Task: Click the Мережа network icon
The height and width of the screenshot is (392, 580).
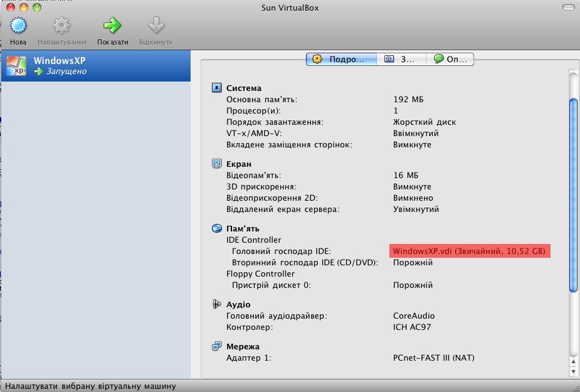Action: tap(216, 346)
